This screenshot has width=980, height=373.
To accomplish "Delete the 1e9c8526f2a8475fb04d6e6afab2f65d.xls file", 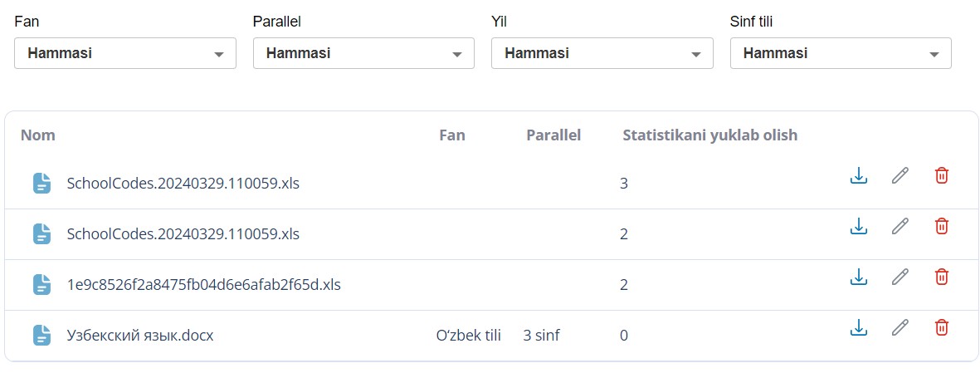I will click(942, 277).
